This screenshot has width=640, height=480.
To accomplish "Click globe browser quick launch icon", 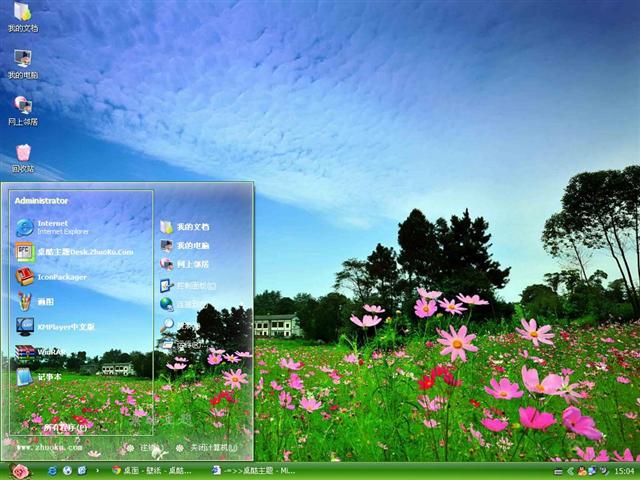I will click(67, 471).
